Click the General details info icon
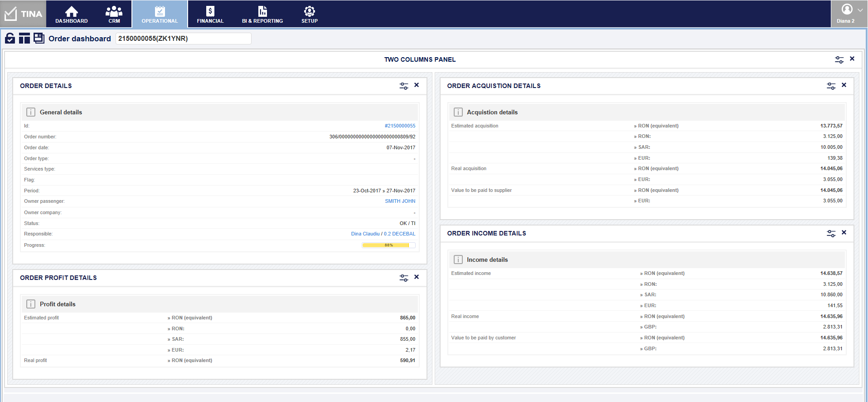The image size is (868, 402). click(x=31, y=112)
